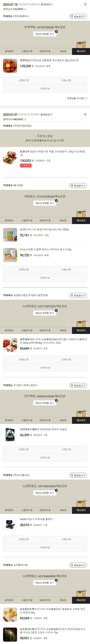The width and height of the screenshot is (90, 644).
Task: Open 행복둥지 for seller NE.O.002
Action: coord(78,185)
